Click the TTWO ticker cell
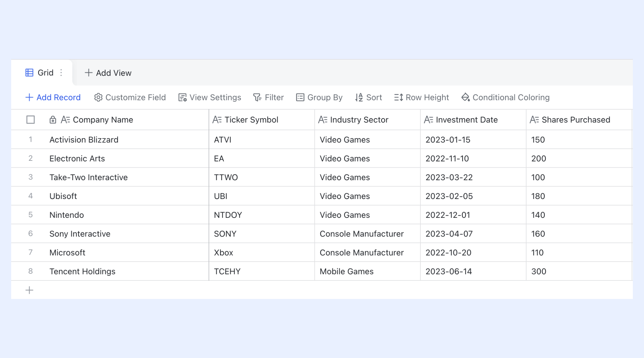This screenshot has width=644, height=358. [262, 177]
